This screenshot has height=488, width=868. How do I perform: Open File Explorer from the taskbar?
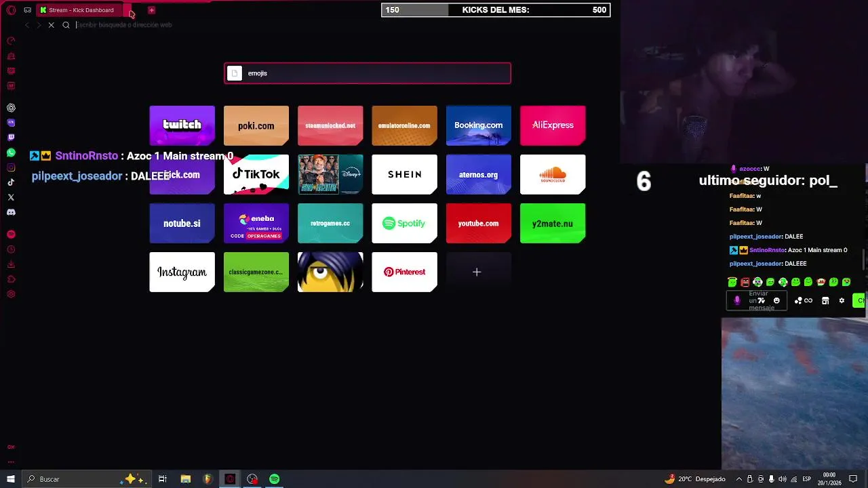[x=185, y=479]
